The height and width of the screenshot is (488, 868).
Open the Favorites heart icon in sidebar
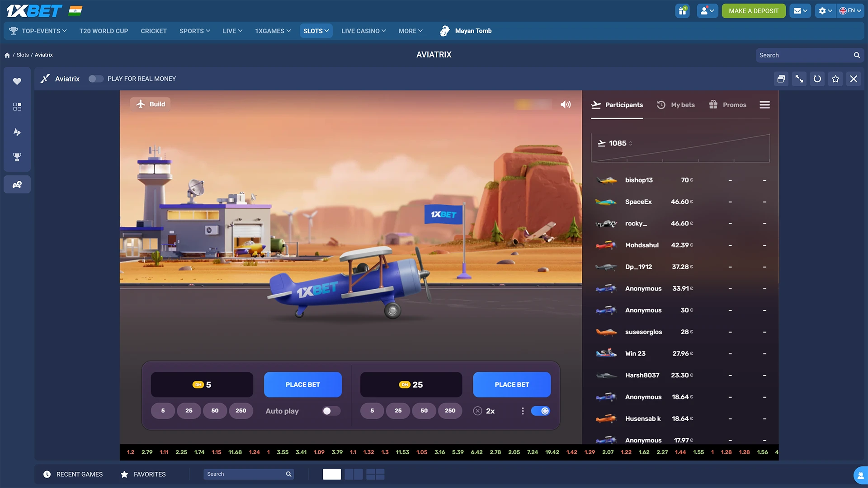coord(17,81)
